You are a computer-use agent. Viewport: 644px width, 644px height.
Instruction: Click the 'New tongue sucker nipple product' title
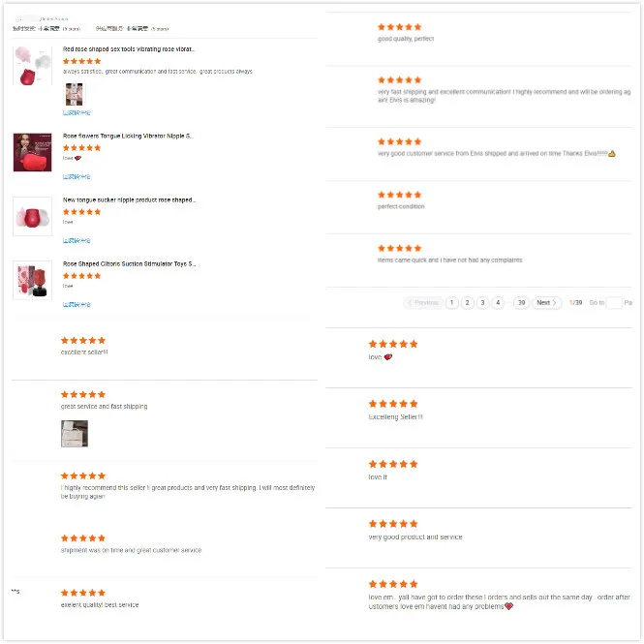click(129, 200)
